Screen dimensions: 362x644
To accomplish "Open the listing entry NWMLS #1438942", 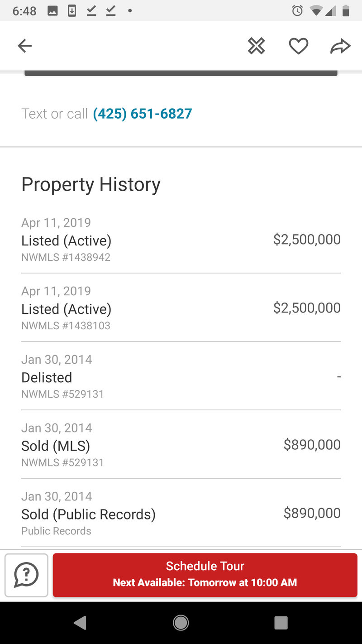I will 181,240.
